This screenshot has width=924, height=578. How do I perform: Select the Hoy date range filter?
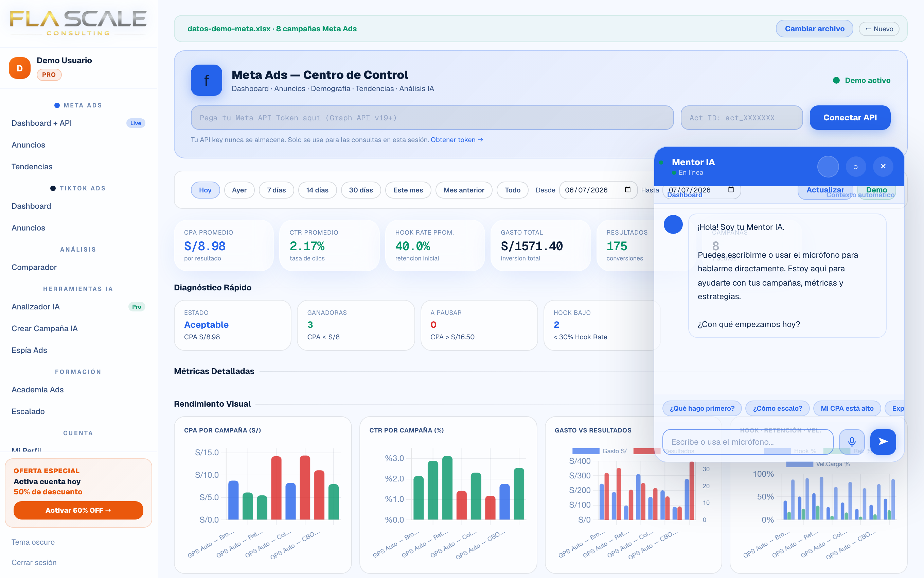coord(205,190)
